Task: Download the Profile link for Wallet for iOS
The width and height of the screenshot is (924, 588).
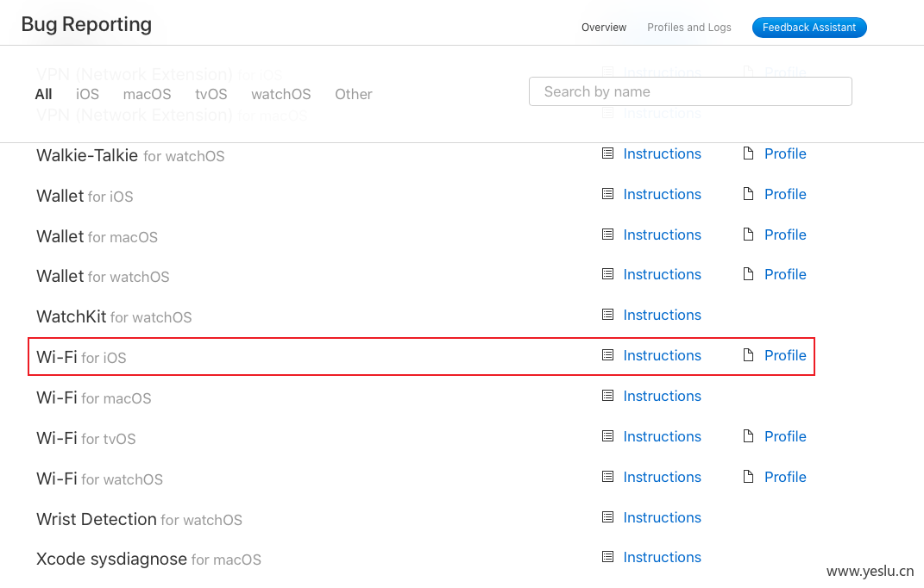Action: (x=785, y=194)
